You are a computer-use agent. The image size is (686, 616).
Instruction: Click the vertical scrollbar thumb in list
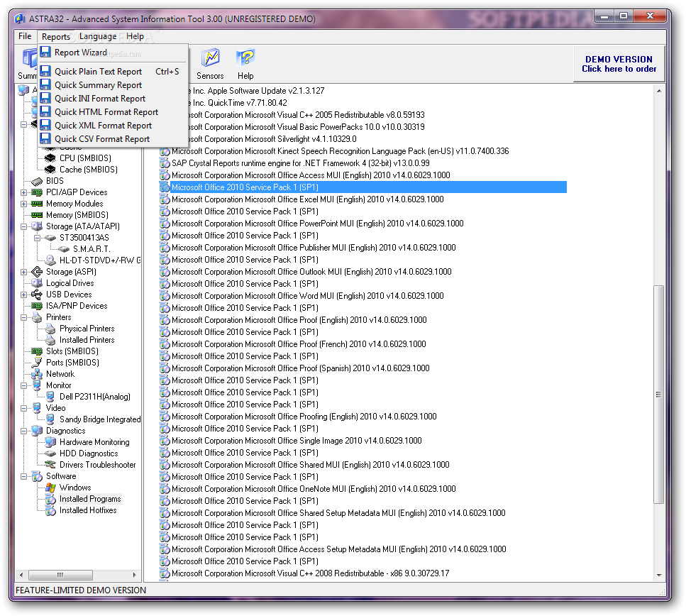coord(658,395)
